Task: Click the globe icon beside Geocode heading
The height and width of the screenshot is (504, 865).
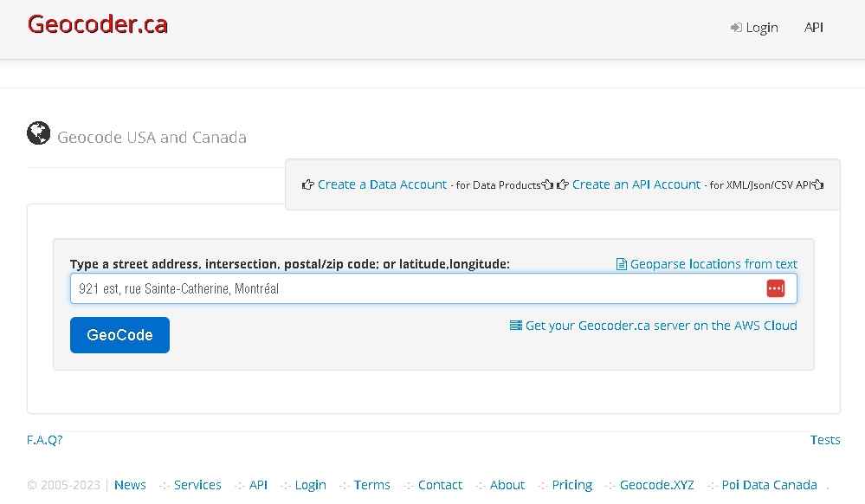Action: point(38,132)
